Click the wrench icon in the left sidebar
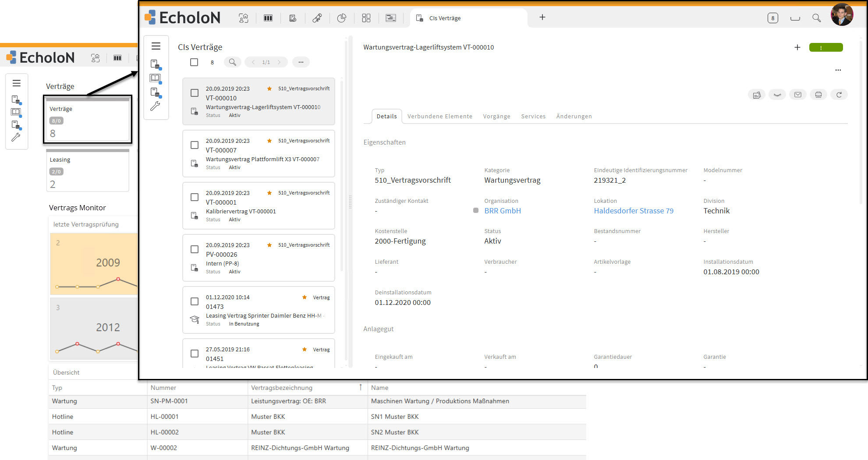Screen dimensions: 868x460 tap(155, 106)
